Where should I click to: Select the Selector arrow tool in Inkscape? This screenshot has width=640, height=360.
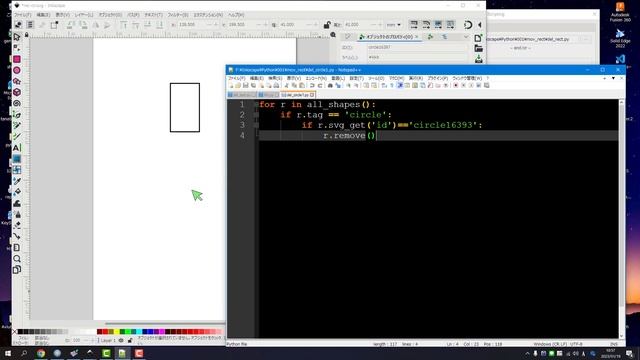17,37
